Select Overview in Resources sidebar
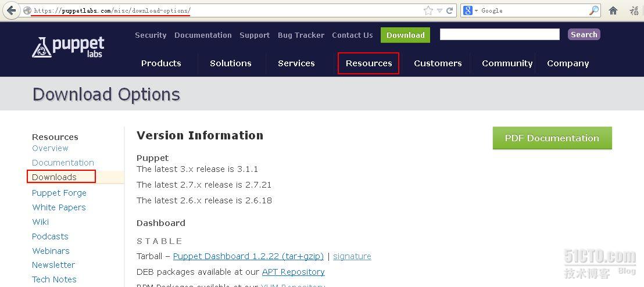 50,148
